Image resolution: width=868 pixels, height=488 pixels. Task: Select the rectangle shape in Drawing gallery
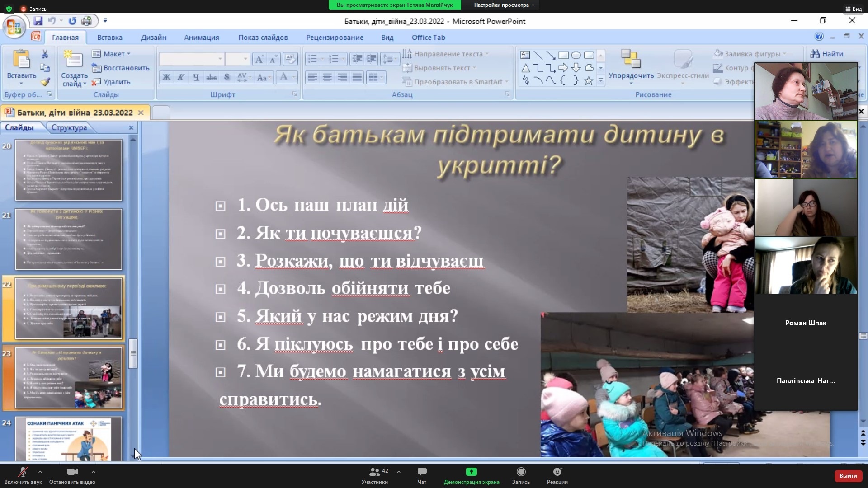[563, 55]
